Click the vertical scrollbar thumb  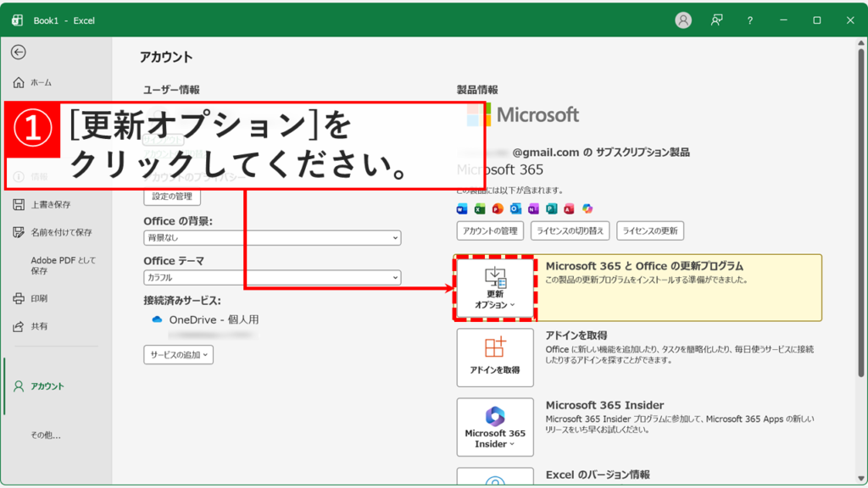point(861,213)
